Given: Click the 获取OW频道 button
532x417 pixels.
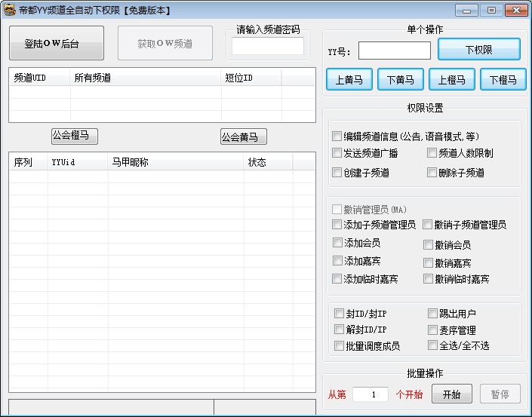Looking at the screenshot, I should (x=165, y=43).
